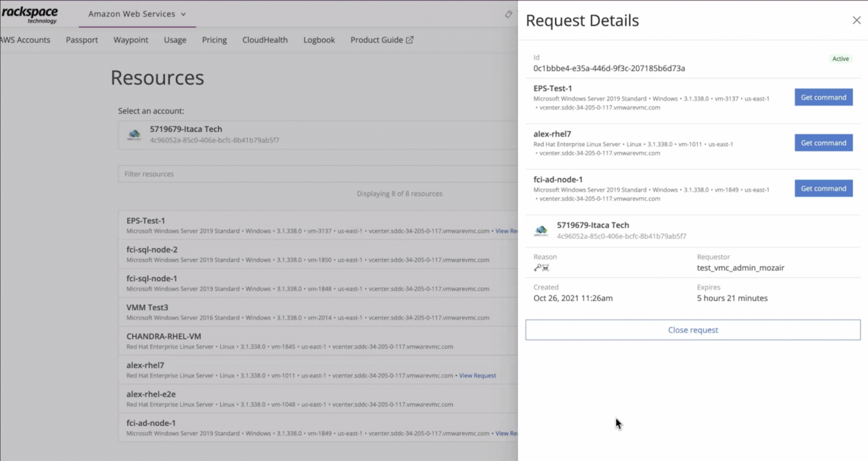868x461 pixels.
Task: Click the cloud icon in the account selector
Action: 134,134
